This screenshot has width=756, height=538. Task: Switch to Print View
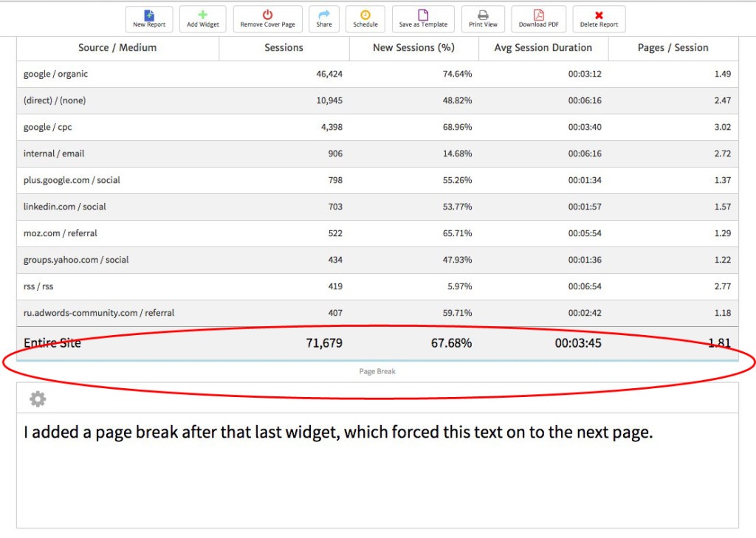483,18
